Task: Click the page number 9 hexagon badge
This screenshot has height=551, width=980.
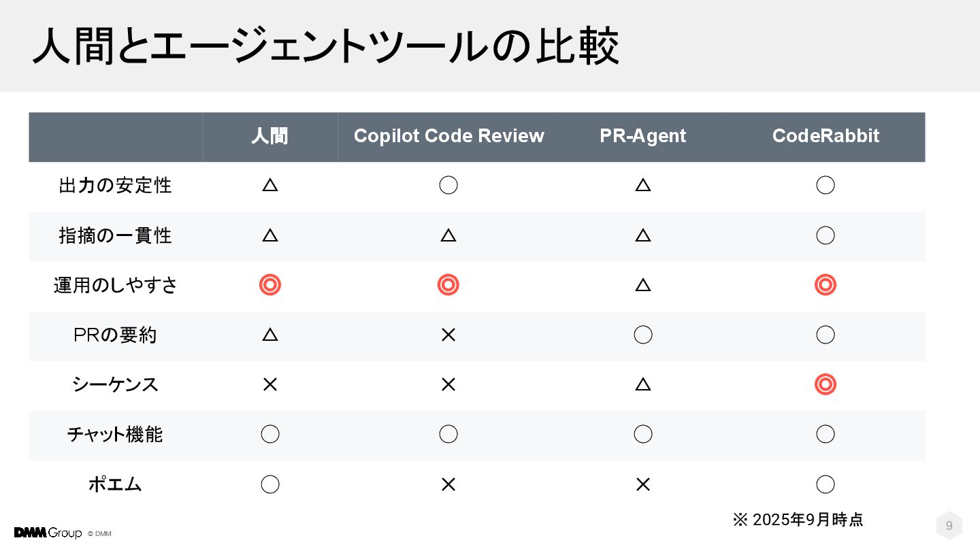Action: pos(949,526)
